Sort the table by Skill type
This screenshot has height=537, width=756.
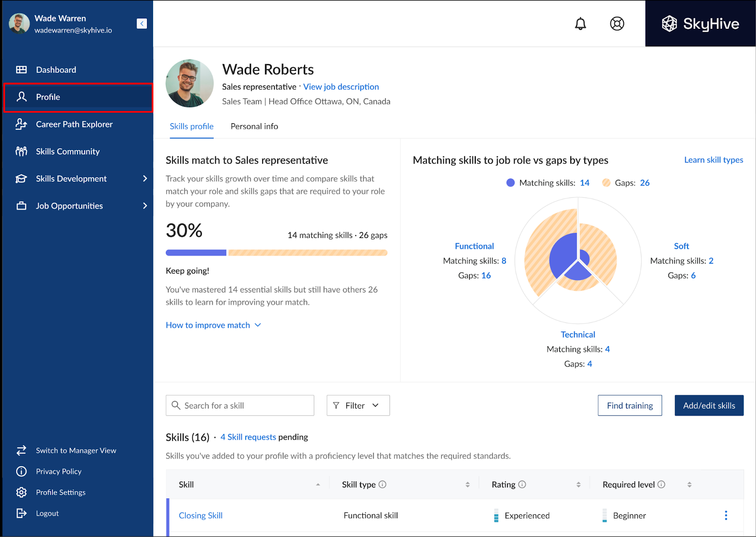click(467, 485)
